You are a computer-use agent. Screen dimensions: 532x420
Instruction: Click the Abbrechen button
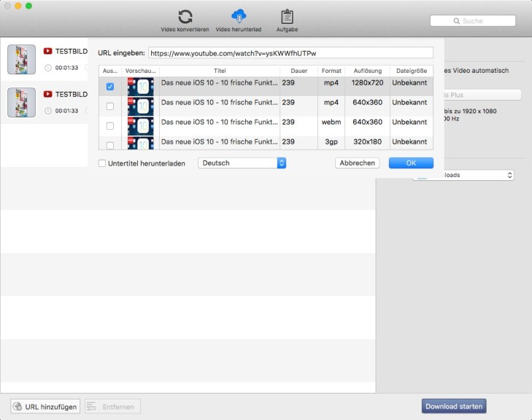[x=358, y=163]
